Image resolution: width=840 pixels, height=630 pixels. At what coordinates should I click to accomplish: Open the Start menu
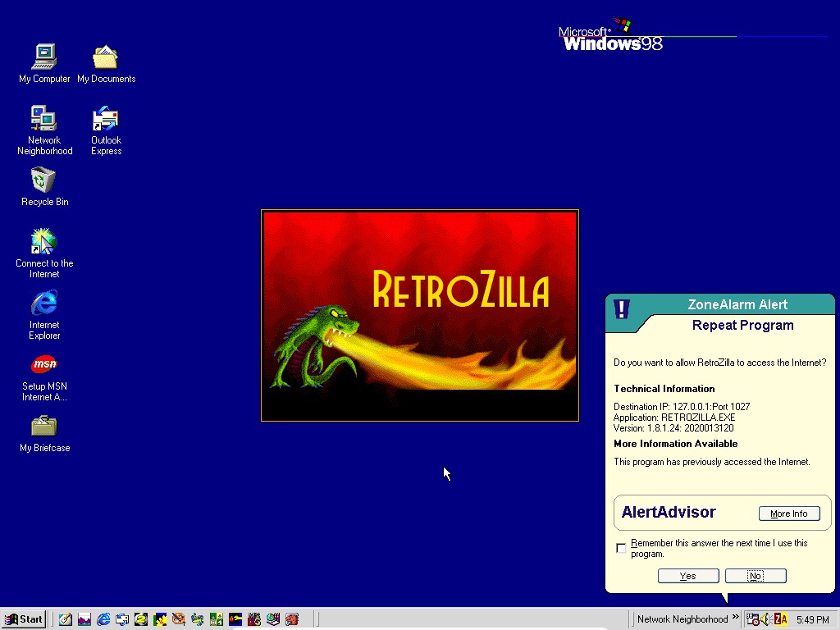(x=23, y=619)
